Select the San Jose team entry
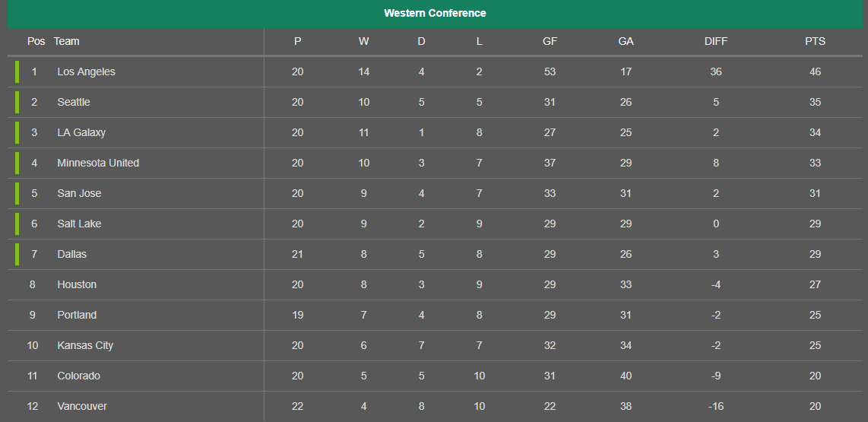The width and height of the screenshot is (868, 422). 79,193
